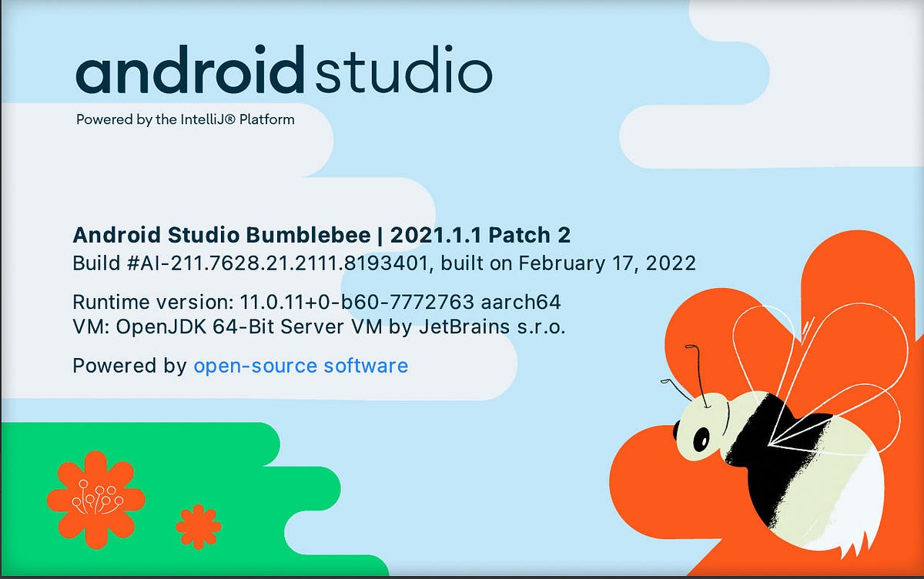
Task: Click the Powered by the IntelliJ Platform tagline
Action: [185, 120]
